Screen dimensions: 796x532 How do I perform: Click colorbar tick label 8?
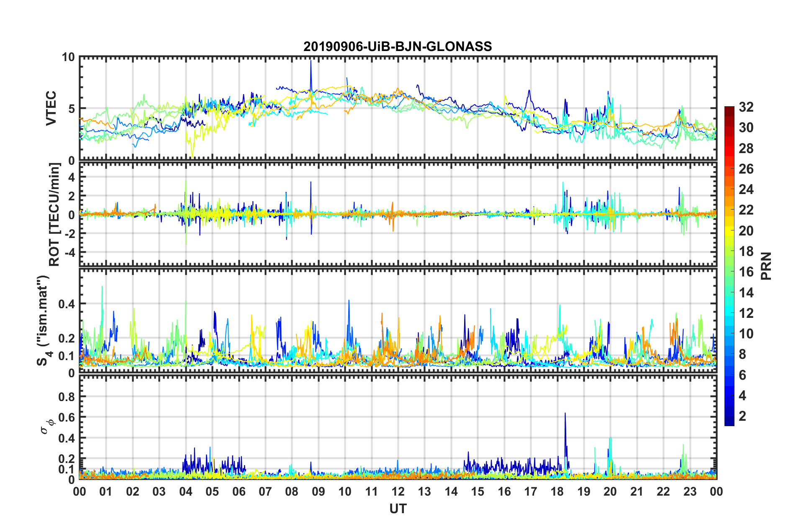point(742,354)
